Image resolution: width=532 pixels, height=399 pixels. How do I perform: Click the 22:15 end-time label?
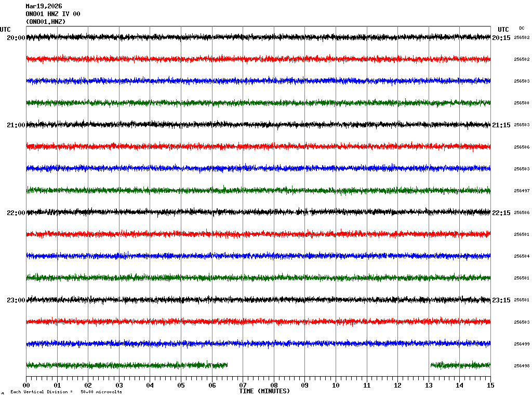tap(501, 212)
